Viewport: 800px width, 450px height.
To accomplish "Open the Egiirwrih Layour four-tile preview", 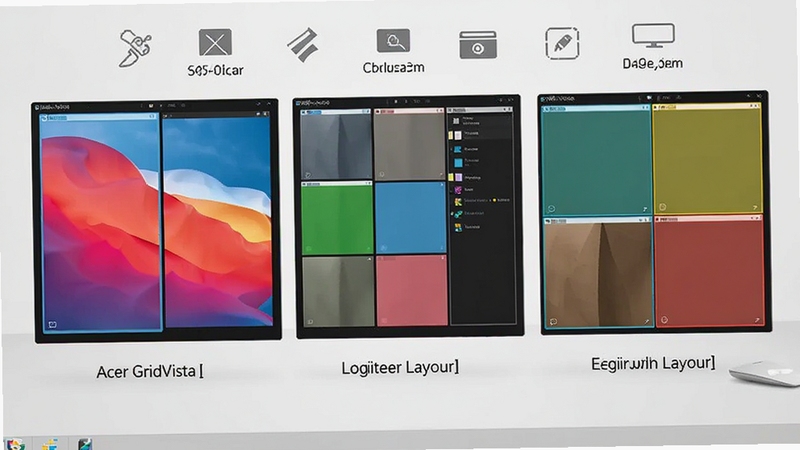I will tap(655, 213).
